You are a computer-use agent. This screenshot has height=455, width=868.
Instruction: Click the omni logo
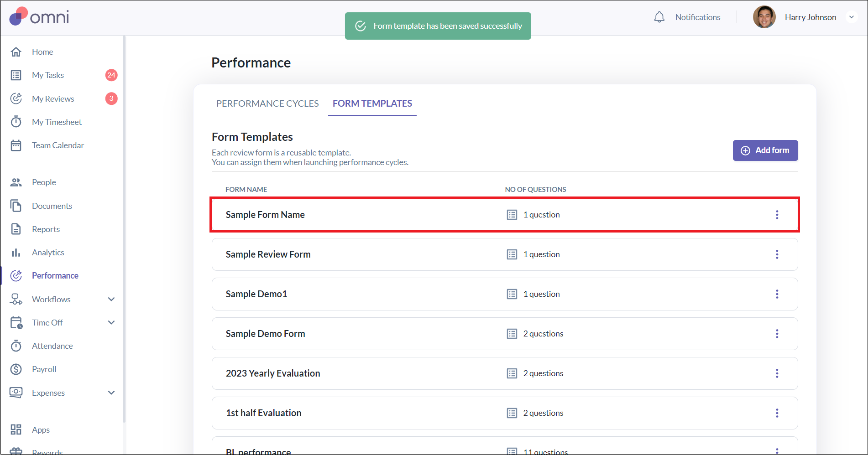pyautogui.click(x=39, y=17)
